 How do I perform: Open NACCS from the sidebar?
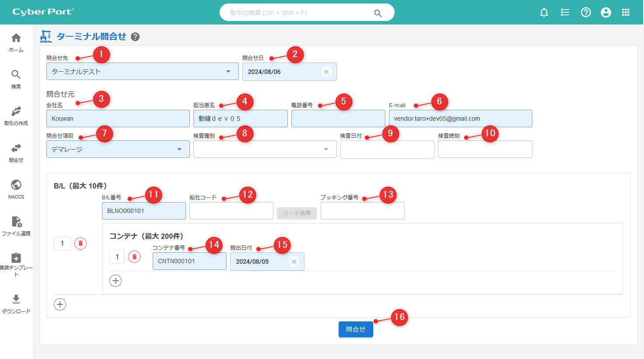(x=16, y=189)
